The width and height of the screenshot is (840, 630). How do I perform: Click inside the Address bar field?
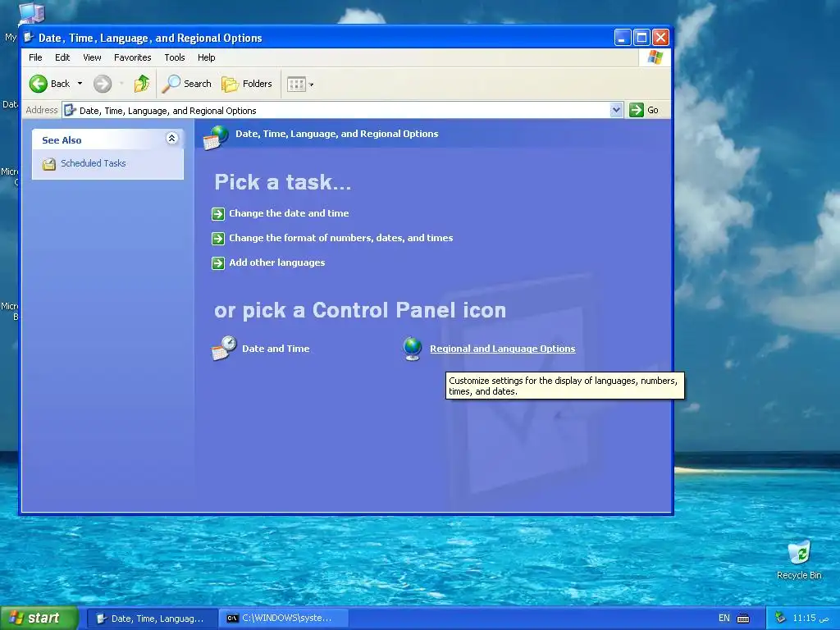point(343,111)
